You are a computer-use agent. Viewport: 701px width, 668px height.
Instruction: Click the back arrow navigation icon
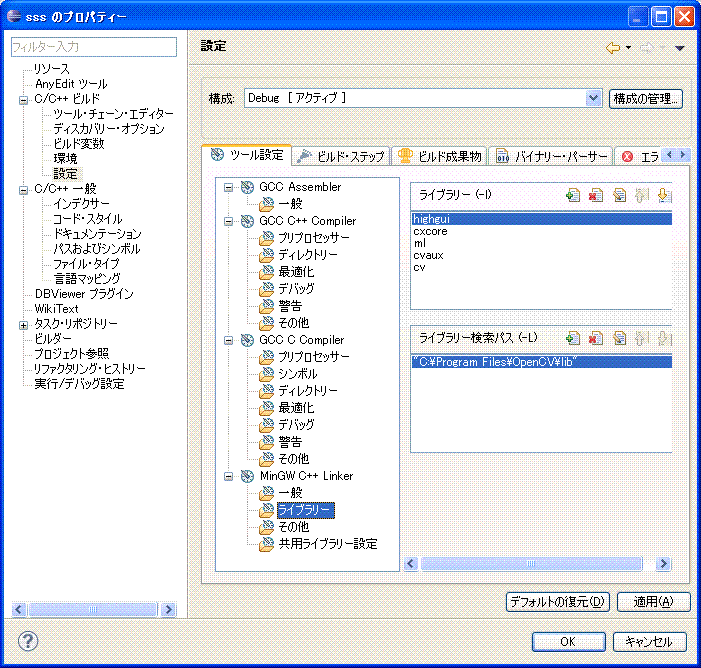[613, 47]
